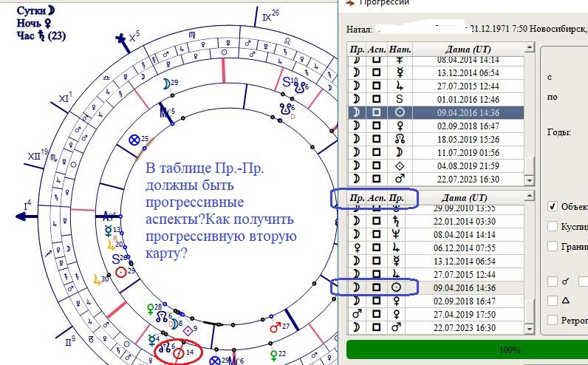Click the S symbol marked 26 near Sun
The width and height of the screenshot is (588, 365).
(x=116, y=259)
